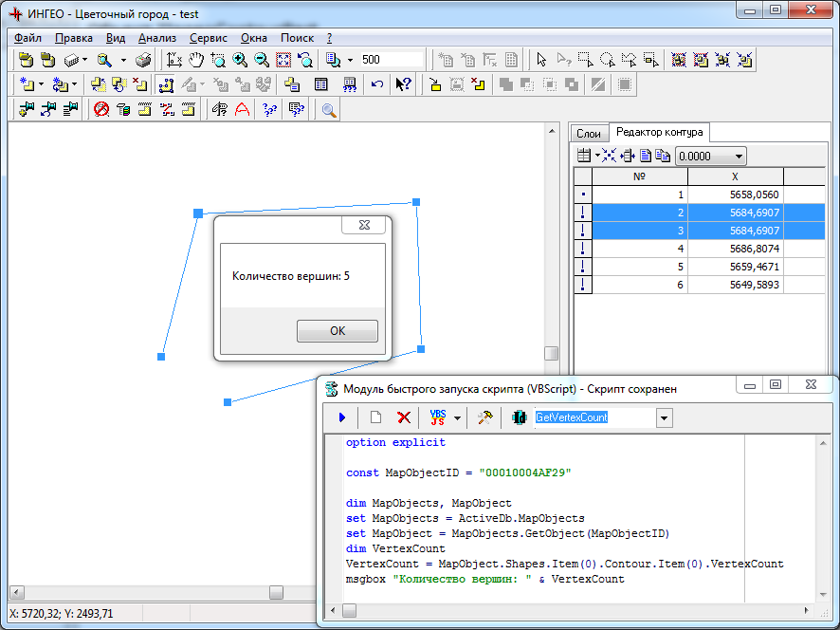The width and height of the screenshot is (840, 630).
Task: Open the Сервис menu
Action: tap(209, 38)
